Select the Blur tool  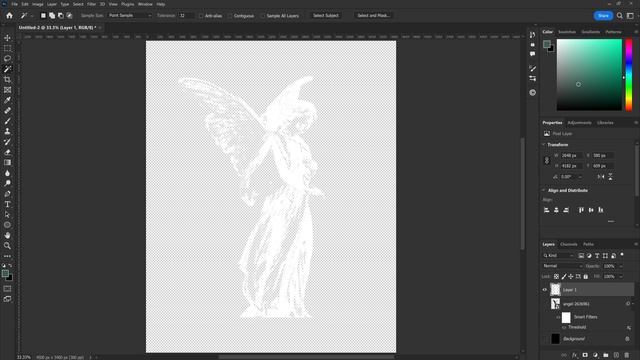pos(7,173)
